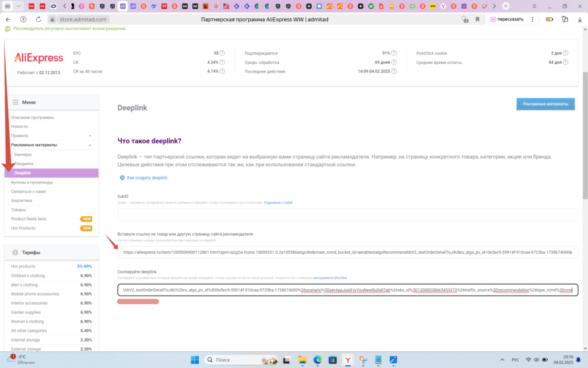588x368 pixels.
Task: Open Microsoft Store from the taskbar
Action: (332, 360)
